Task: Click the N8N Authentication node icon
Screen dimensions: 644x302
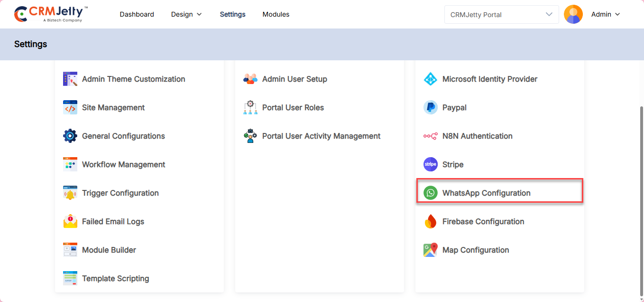Action: 430,136
